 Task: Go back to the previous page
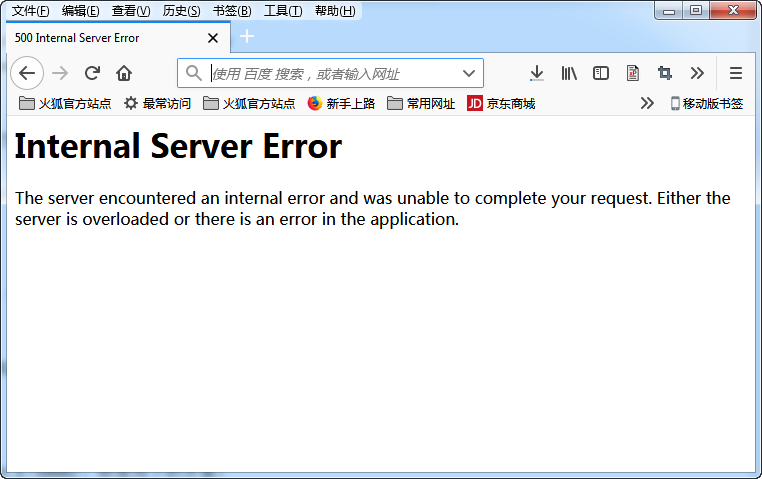(27, 73)
